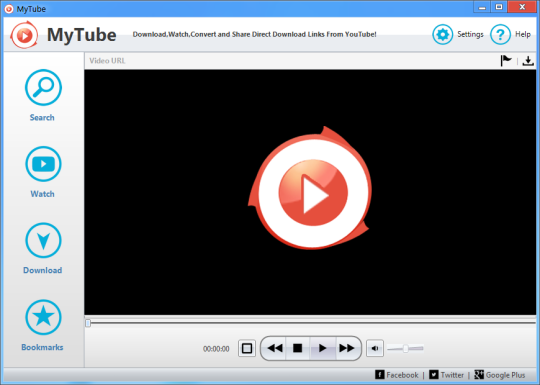Fast forward the video

coord(347,348)
